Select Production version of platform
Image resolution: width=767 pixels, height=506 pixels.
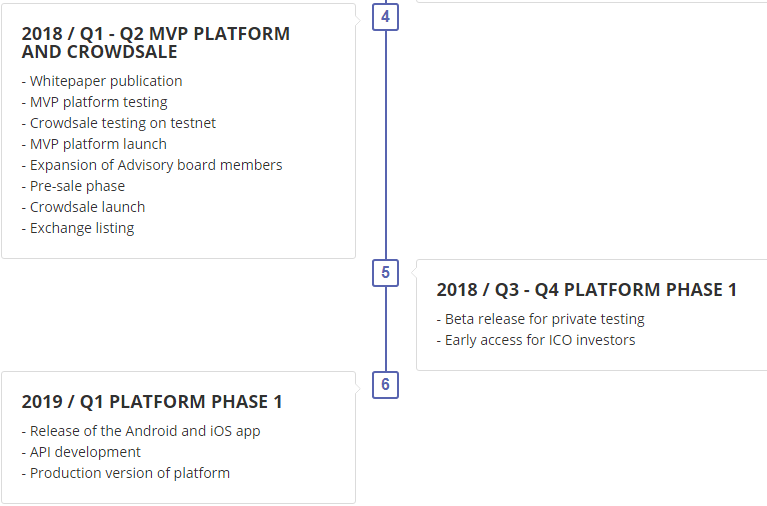[x=126, y=473]
